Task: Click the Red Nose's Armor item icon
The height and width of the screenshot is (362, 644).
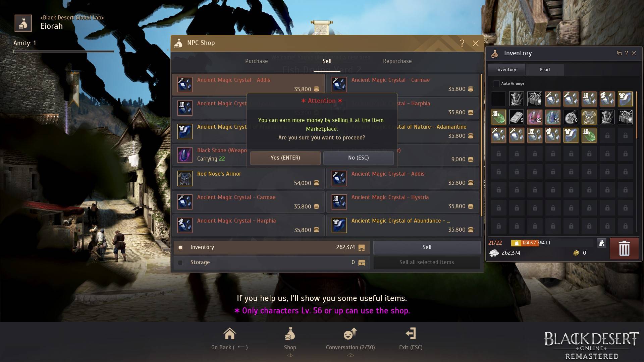Action: [x=184, y=178]
